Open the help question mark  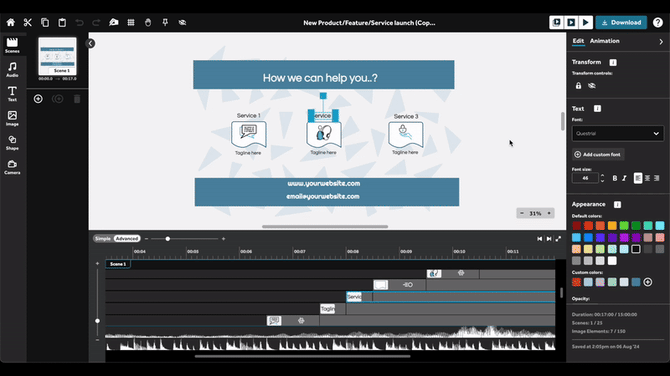pos(658,23)
